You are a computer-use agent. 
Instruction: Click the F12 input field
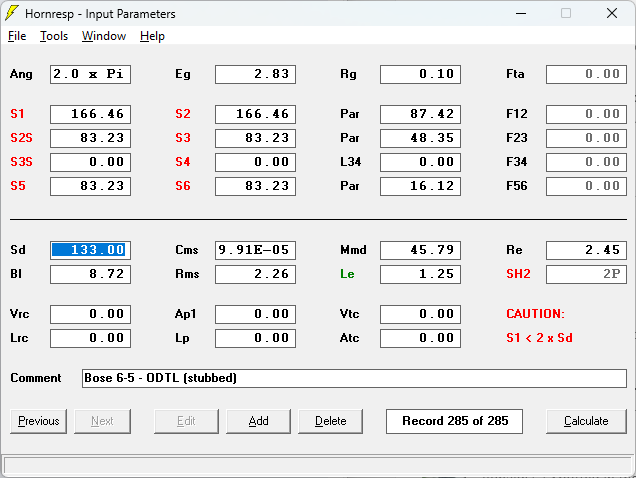(586, 114)
